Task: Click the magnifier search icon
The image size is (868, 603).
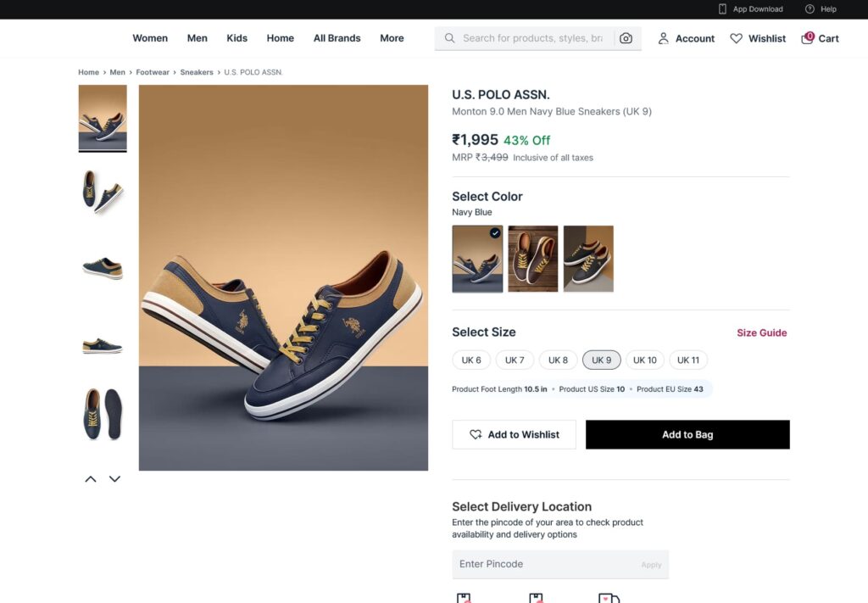Action: pos(450,38)
